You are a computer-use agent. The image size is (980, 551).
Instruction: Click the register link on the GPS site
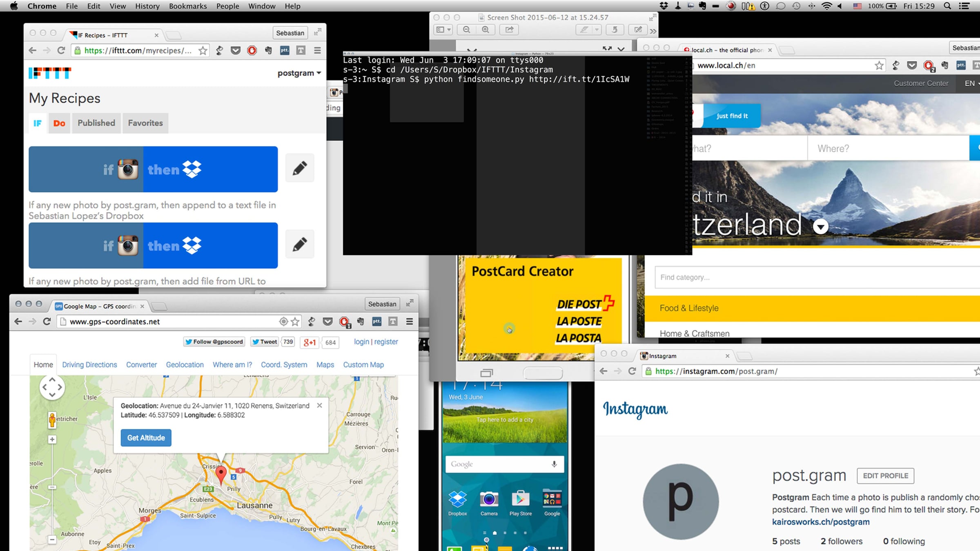[386, 342]
